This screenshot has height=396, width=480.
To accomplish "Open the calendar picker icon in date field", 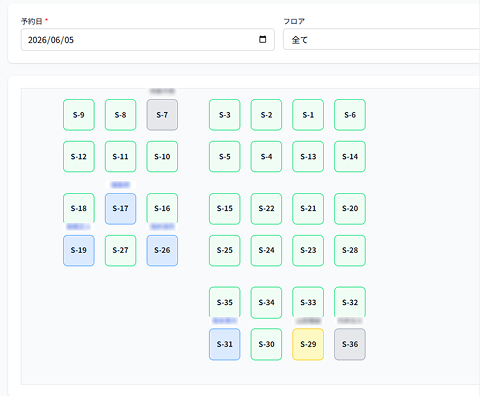I will pos(263,39).
